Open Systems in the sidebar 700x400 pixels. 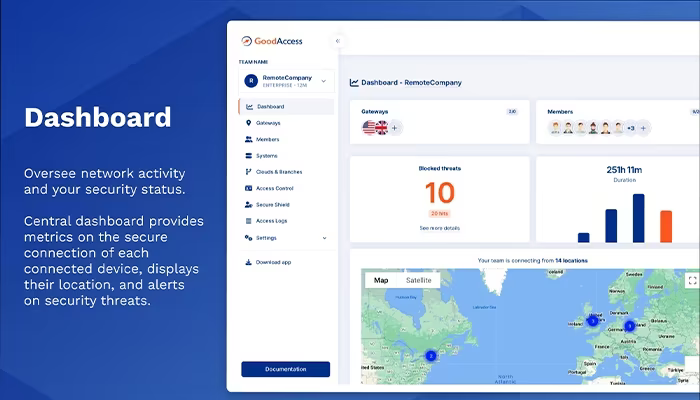coord(267,156)
